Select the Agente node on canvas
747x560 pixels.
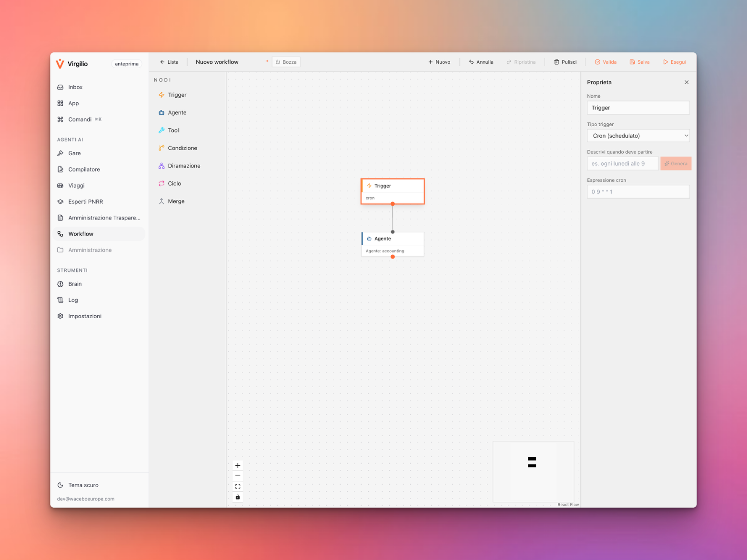[393, 244]
